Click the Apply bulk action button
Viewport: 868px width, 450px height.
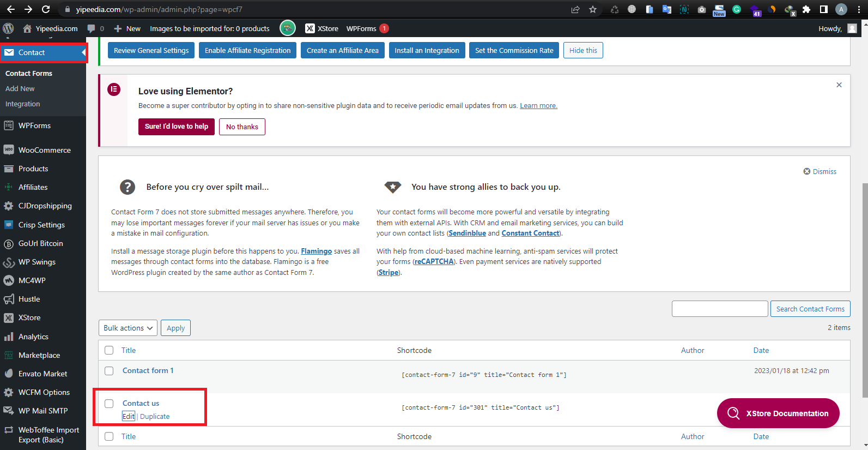point(175,328)
